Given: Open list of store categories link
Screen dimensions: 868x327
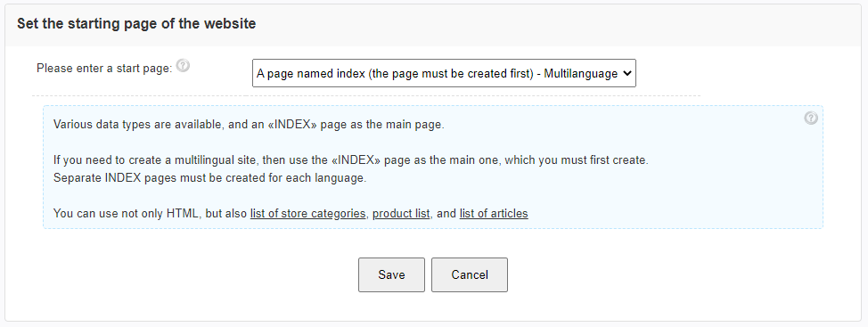Looking at the screenshot, I should (x=307, y=213).
